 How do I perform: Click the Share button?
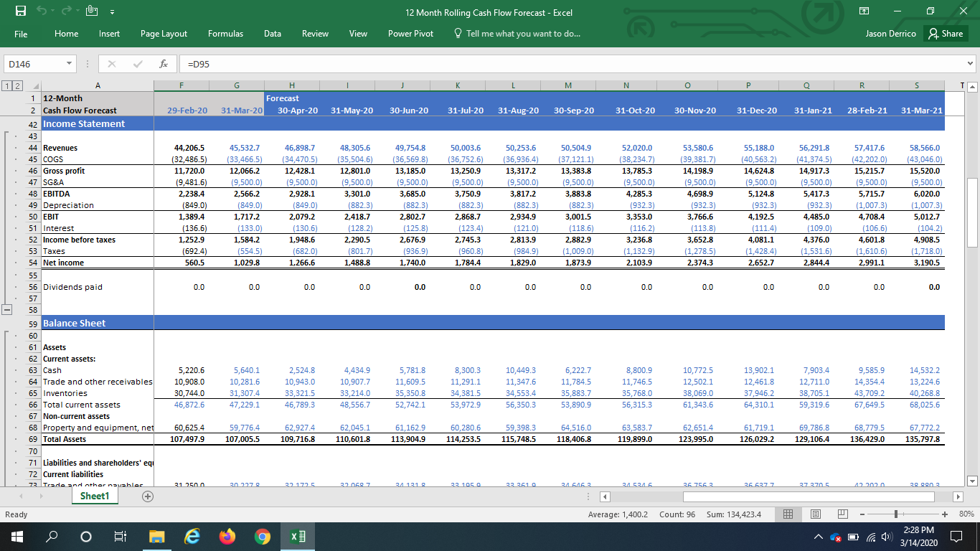pyautogui.click(x=946, y=34)
